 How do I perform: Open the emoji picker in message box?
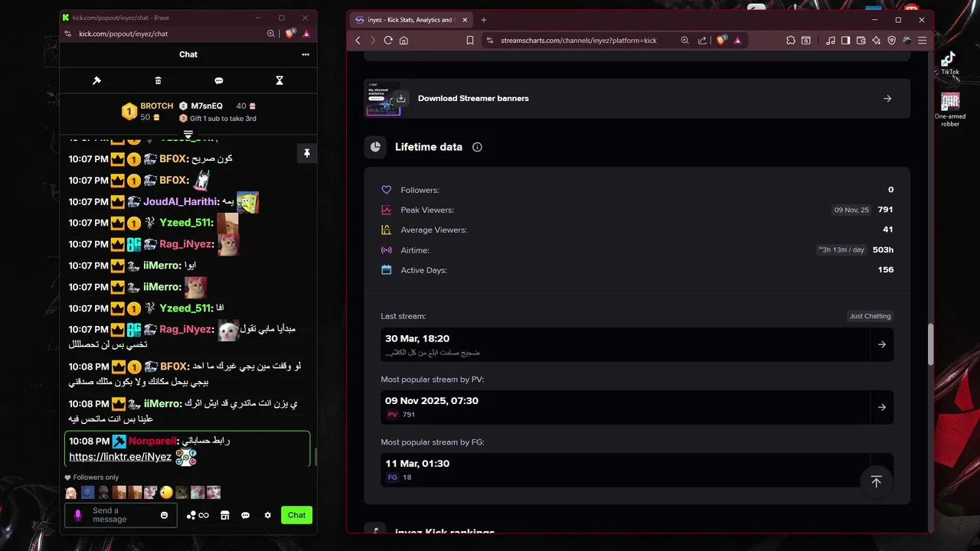click(164, 515)
